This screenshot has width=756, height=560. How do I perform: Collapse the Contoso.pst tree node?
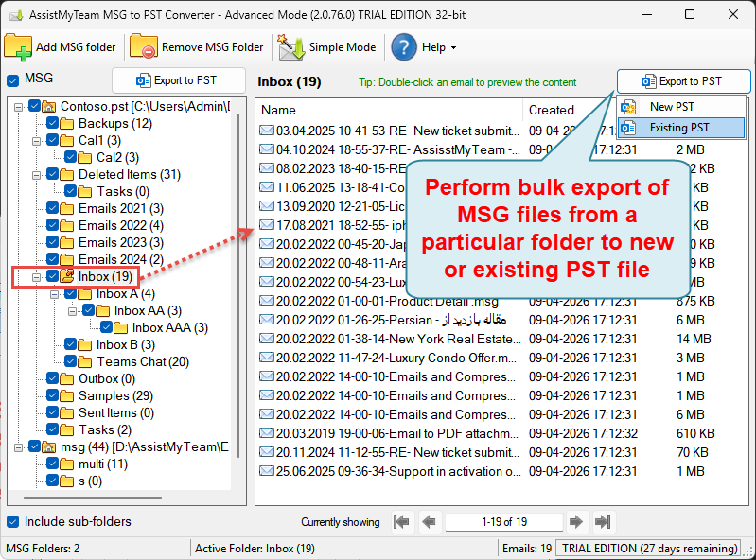[x=18, y=107]
